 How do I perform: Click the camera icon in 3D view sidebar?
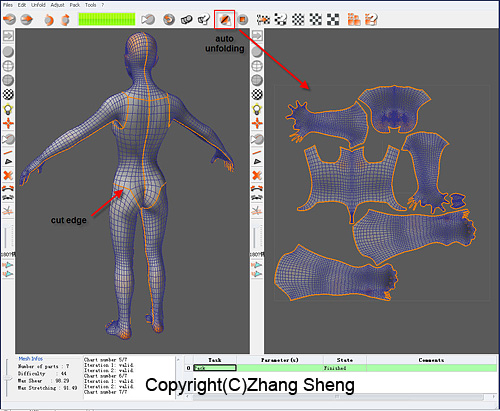click(x=8, y=139)
